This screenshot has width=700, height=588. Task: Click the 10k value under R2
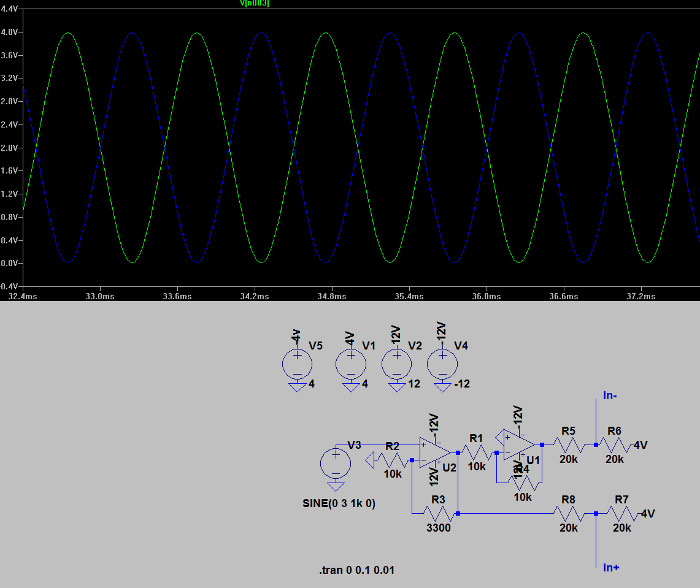(x=393, y=474)
